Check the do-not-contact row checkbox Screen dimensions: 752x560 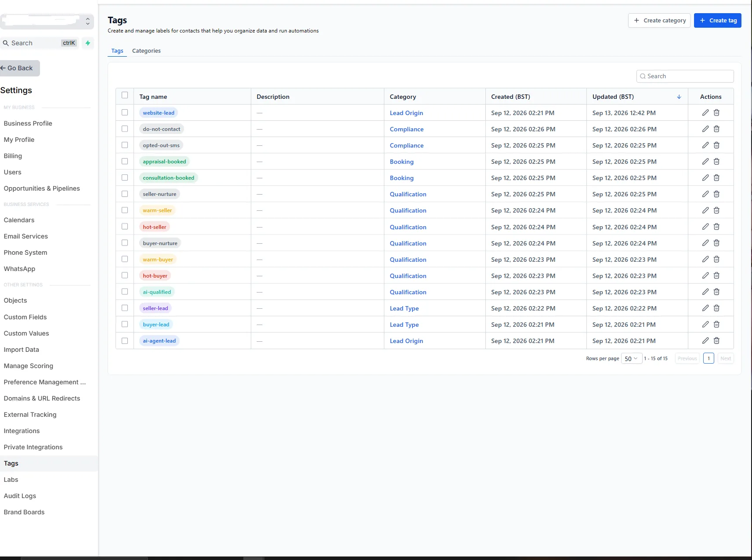(x=125, y=129)
